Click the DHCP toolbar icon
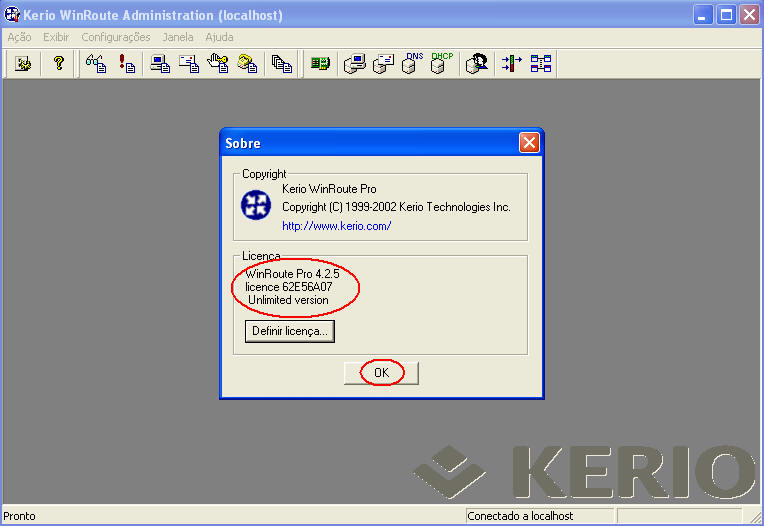Screen dimensions: 764x526 (x=441, y=64)
